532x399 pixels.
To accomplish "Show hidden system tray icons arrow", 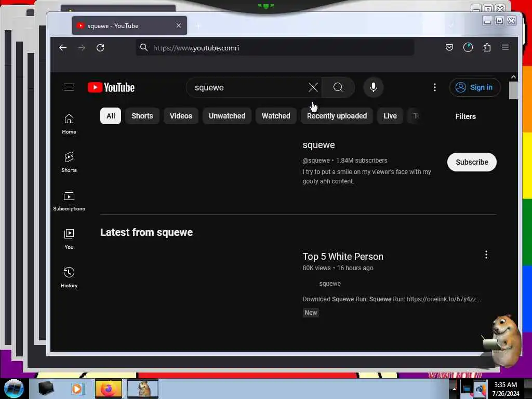I will 454,389.
